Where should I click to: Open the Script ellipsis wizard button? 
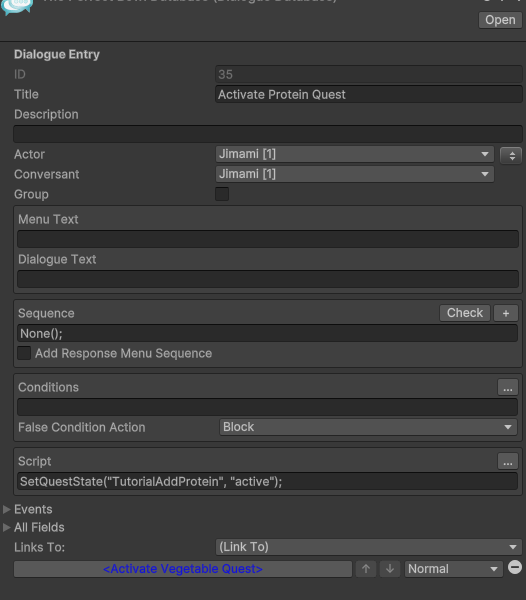coord(508,461)
